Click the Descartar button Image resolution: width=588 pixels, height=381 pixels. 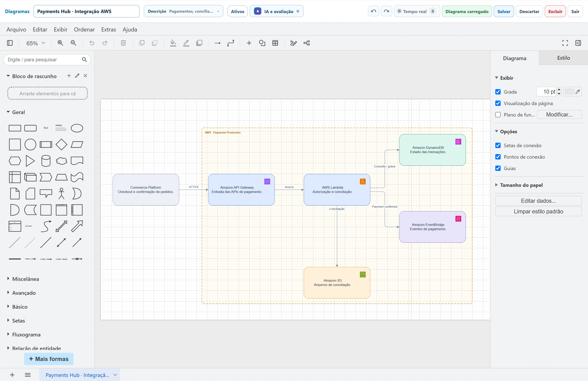point(529,11)
